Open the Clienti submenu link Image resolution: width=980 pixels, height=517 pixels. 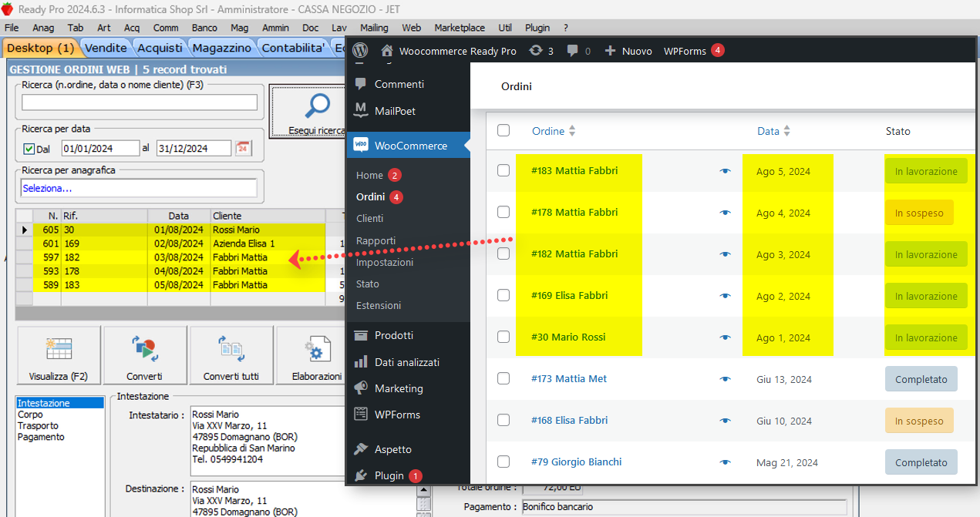[x=369, y=219]
